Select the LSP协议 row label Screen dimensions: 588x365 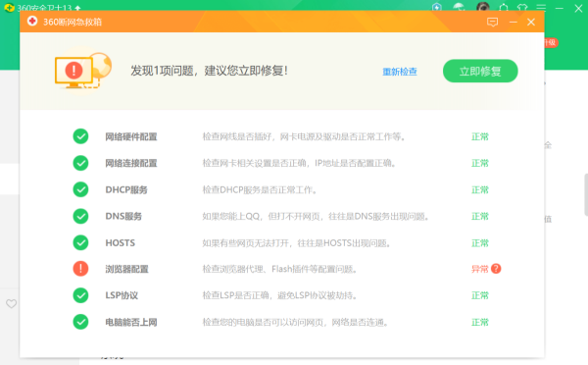tap(122, 295)
